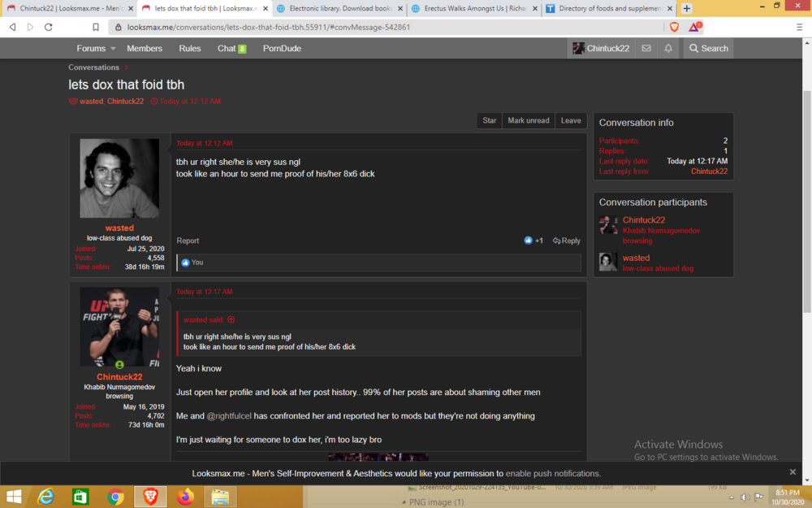Mark the conversation unread
Screen dimensions: 812x508
(x=529, y=120)
